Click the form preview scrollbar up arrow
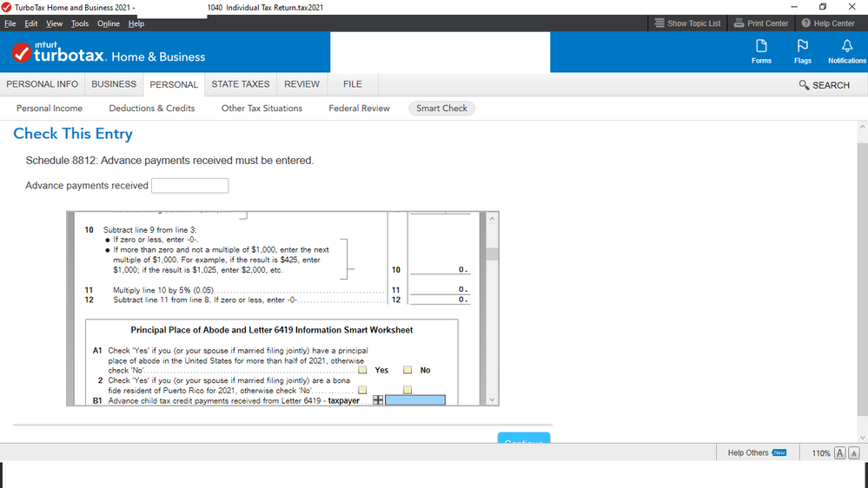The width and height of the screenshot is (868, 488). pyautogui.click(x=492, y=219)
